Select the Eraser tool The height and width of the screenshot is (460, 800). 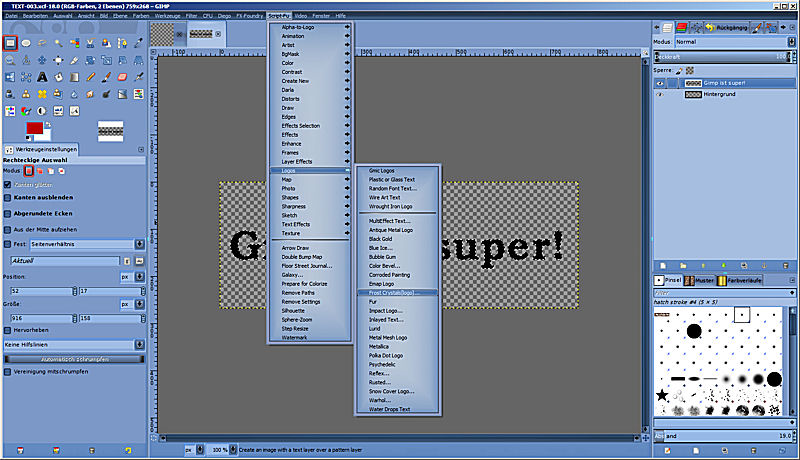coord(122,77)
